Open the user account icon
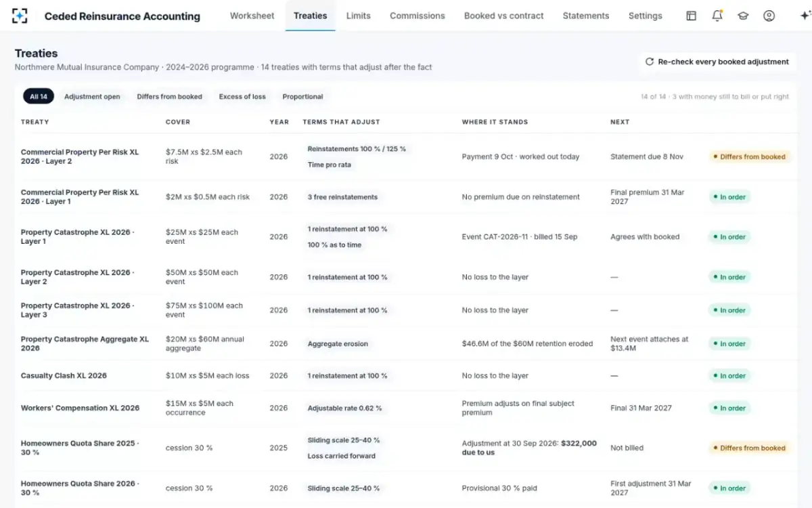The image size is (812, 508). click(x=769, y=16)
